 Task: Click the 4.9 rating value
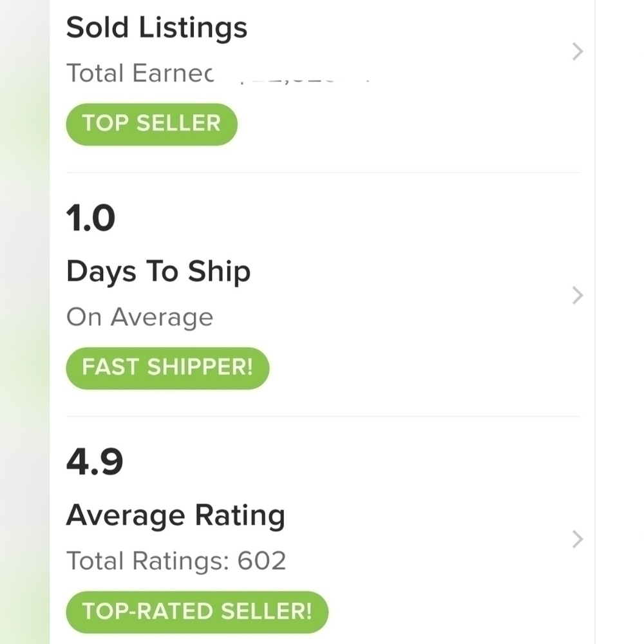pos(95,462)
